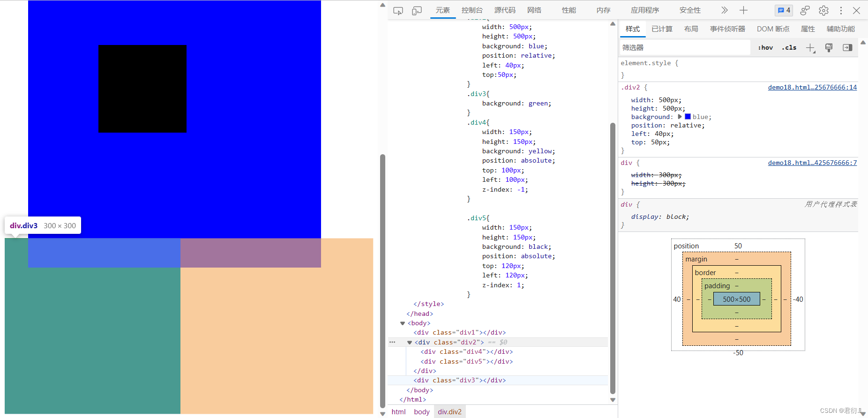Click the position top value 50 in box model
868x418 pixels.
pyautogui.click(x=738, y=246)
